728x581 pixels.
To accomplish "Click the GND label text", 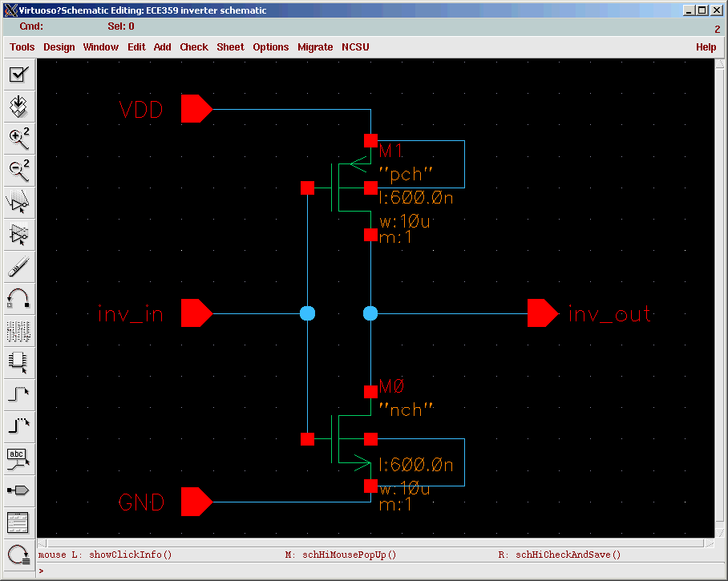I will click(142, 502).
